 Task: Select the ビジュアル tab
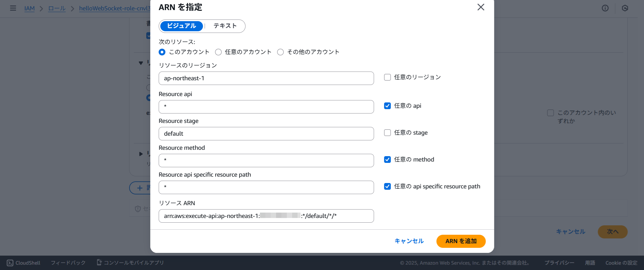[x=181, y=26]
